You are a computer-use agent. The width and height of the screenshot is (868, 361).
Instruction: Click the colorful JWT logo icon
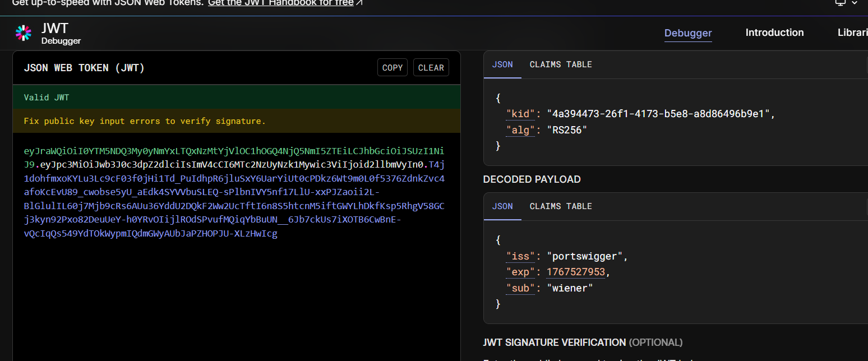(24, 33)
